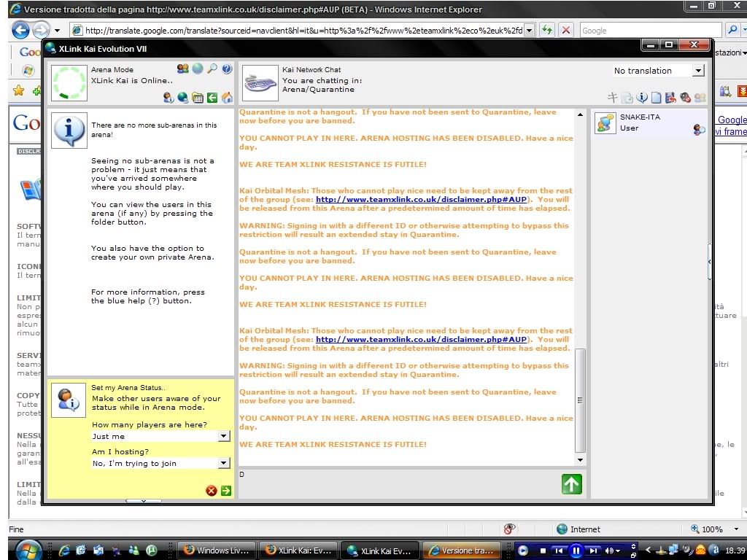Click the globe network icon in Arena toolbar
Viewport: 747px width, 560px height.
[x=183, y=98]
